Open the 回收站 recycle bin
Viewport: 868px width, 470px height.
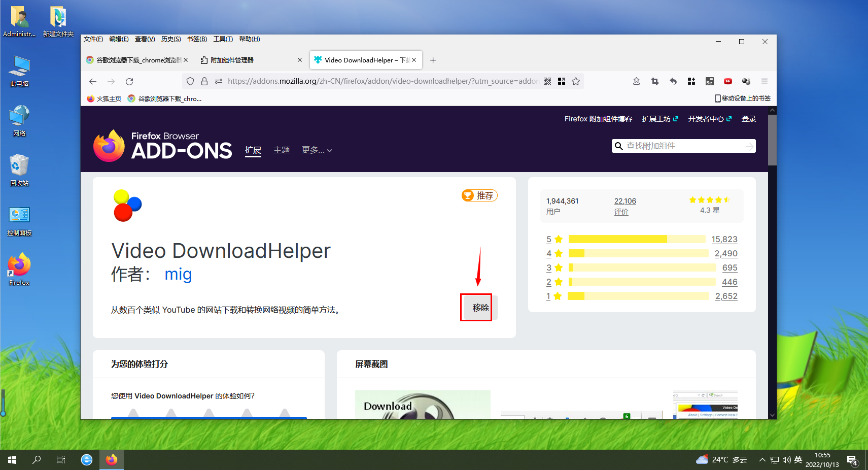pyautogui.click(x=19, y=171)
